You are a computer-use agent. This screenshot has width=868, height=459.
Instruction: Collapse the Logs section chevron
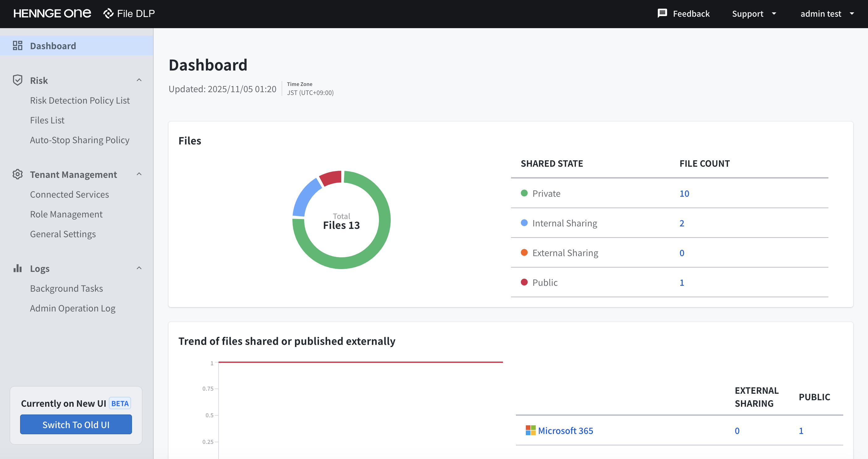point(139,268)
